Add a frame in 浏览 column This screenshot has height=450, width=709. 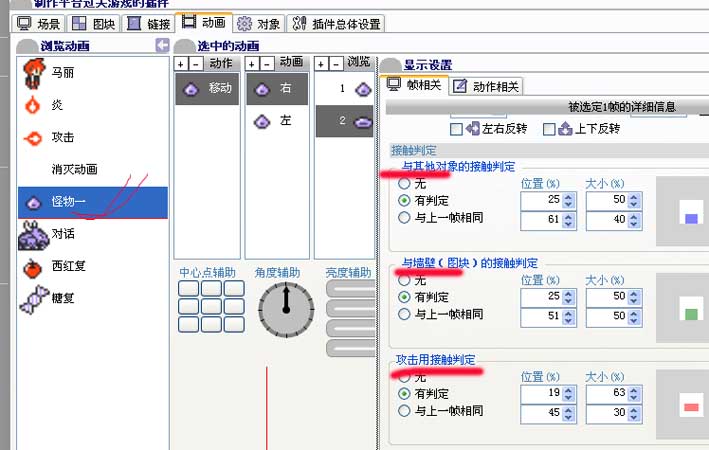[x=321, y=64]
